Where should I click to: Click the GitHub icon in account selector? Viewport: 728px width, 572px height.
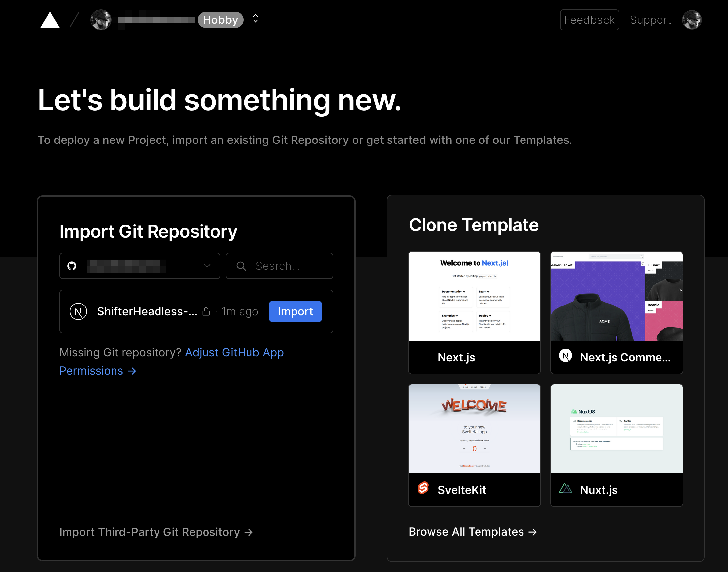pos(72,266)
